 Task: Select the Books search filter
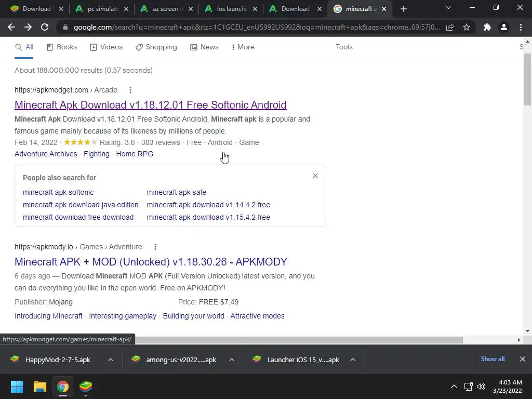coord(62,47)
